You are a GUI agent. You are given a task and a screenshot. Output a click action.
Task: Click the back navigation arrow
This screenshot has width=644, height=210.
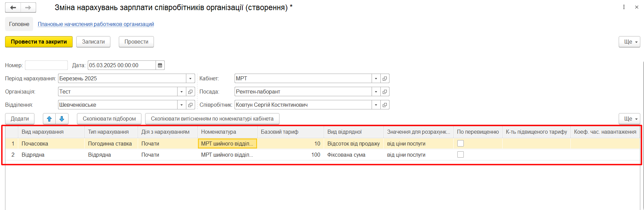pos(13,7)
